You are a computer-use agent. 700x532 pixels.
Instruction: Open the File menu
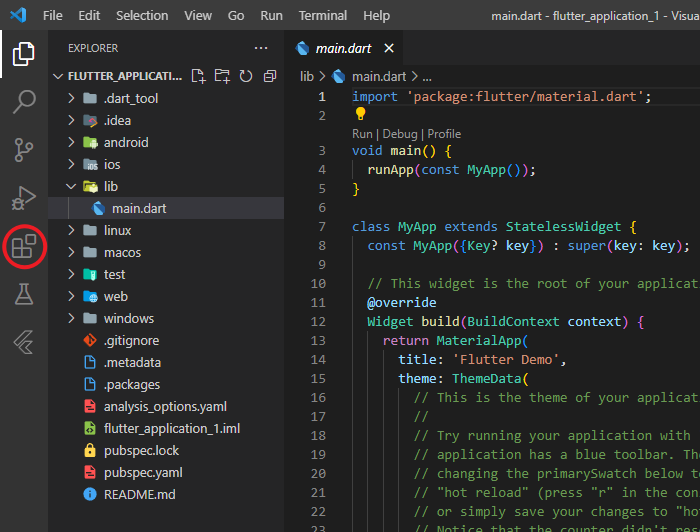[53, 16]
